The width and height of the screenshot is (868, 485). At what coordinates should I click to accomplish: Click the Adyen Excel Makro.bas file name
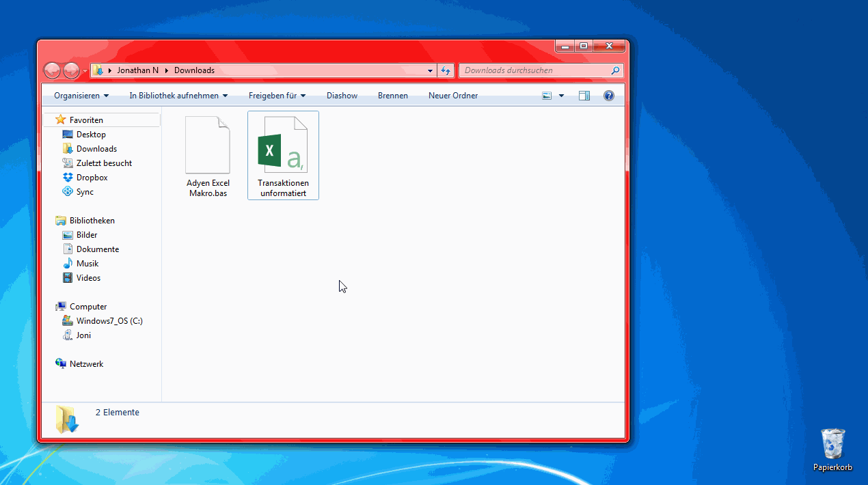(x=208, y=188)
